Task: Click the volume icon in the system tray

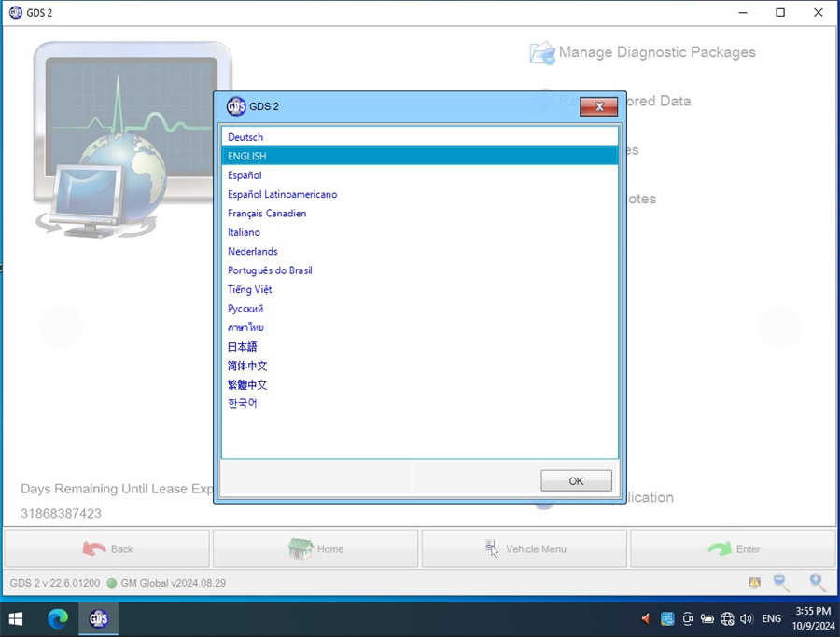Action: coord(748,618)
